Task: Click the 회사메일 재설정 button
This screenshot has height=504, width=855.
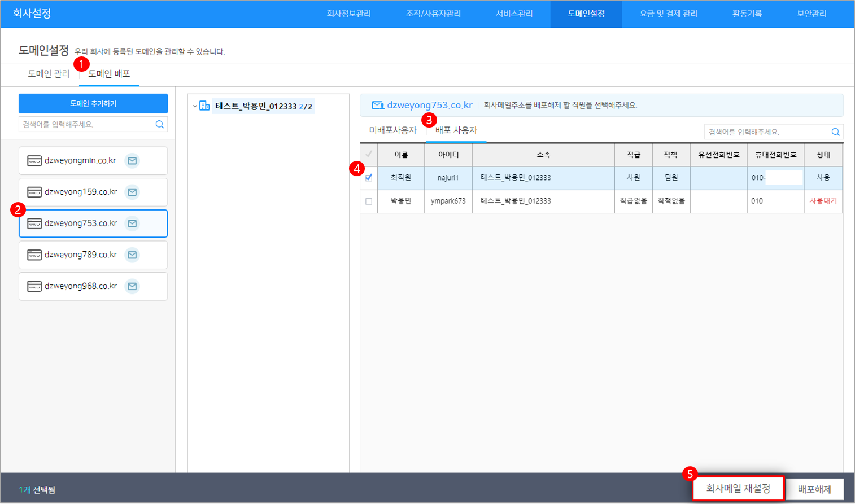Action: (x=738, y=488)
